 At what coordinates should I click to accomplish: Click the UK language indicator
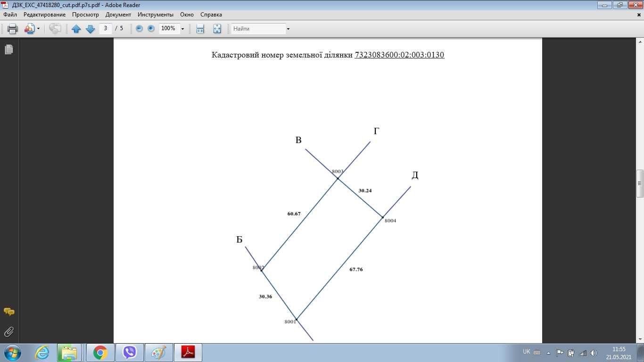(527, 352)
